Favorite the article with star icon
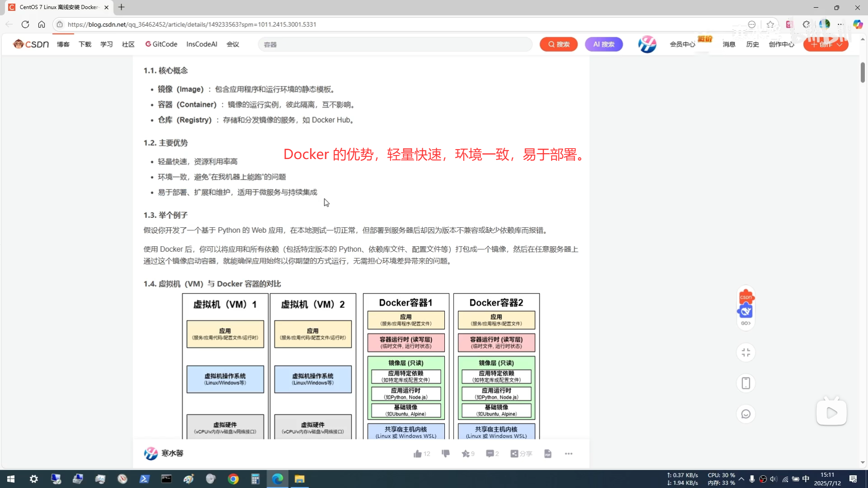Screen dimensions: 868x488 pyautogui.click(x=466, y=454)
